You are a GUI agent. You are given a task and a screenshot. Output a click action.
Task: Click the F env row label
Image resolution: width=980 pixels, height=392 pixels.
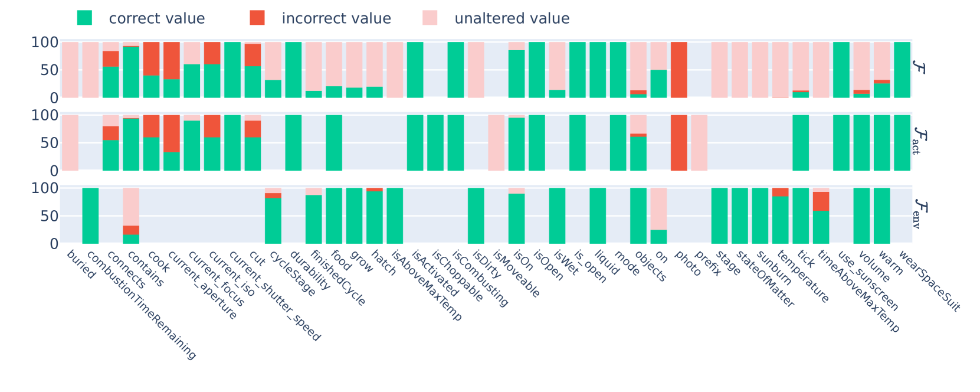tap(918, 213)
